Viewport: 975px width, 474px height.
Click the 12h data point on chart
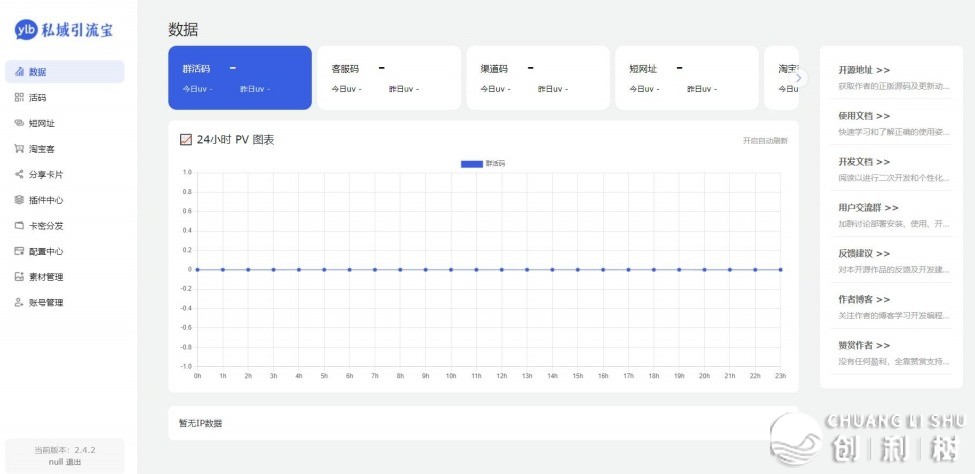click(502, 269)
